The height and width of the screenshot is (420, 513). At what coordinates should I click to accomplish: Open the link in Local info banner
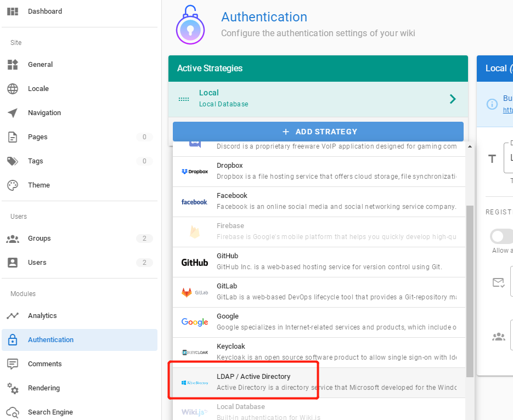pyautogui.click(x=508, y=110)
